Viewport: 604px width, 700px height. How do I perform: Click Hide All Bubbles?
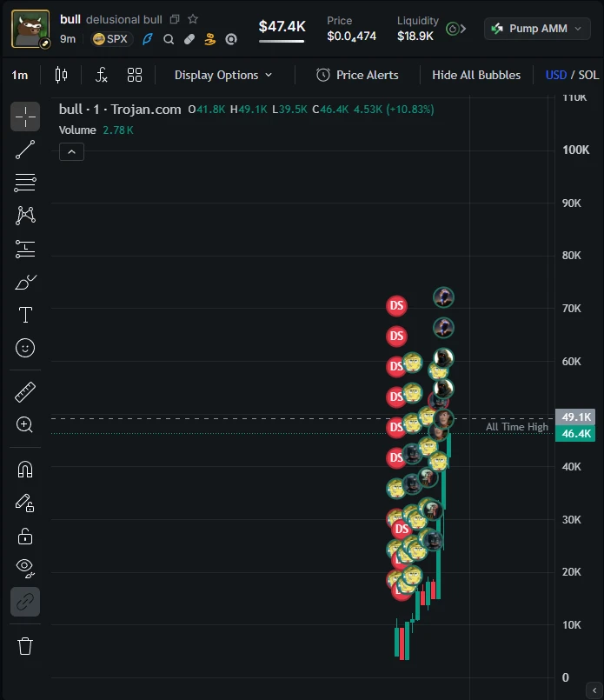(476, 75)
